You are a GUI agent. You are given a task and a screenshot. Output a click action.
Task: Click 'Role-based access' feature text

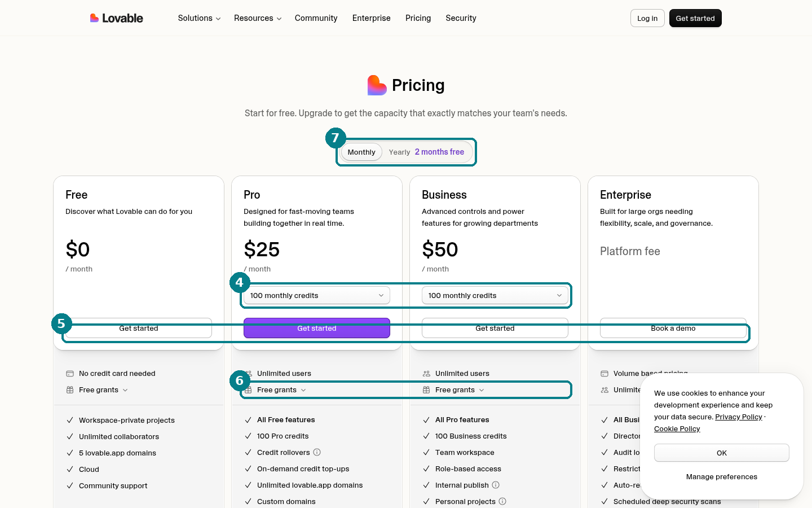click(x=468, y=468)
